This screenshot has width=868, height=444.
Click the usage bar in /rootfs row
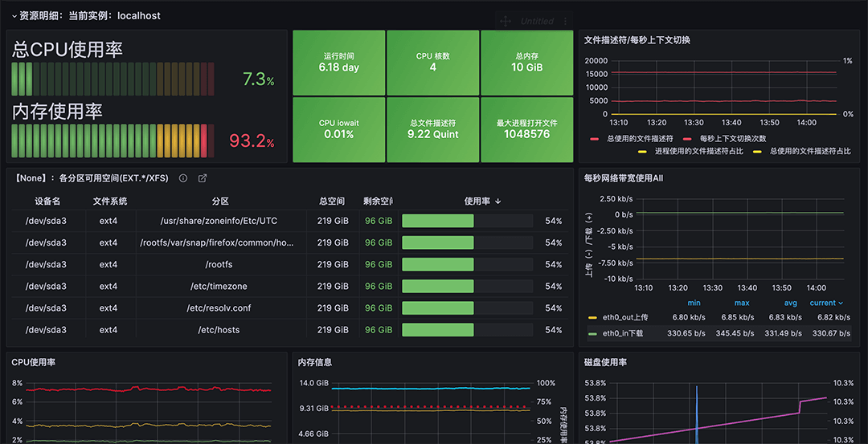[x=467, y=264]
